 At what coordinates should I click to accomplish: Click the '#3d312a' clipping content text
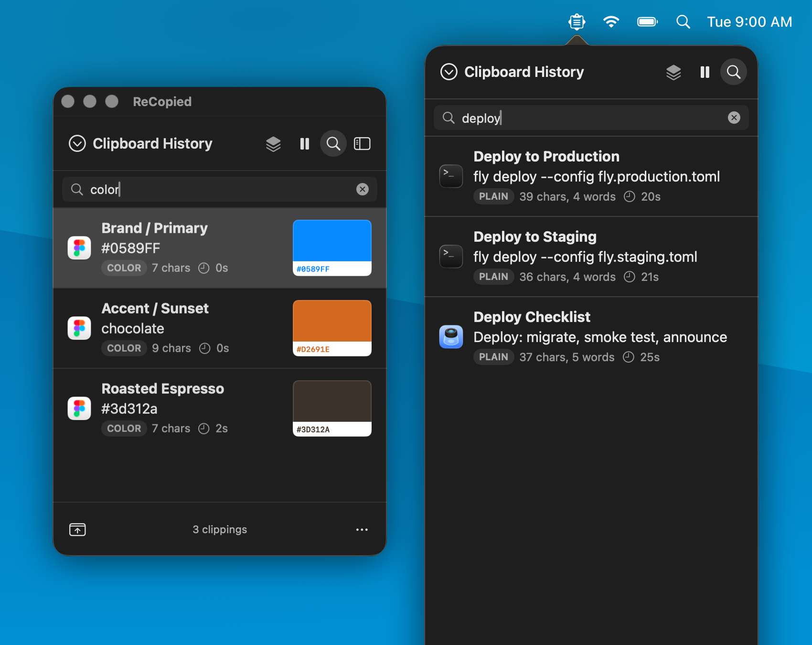[129, 408]
